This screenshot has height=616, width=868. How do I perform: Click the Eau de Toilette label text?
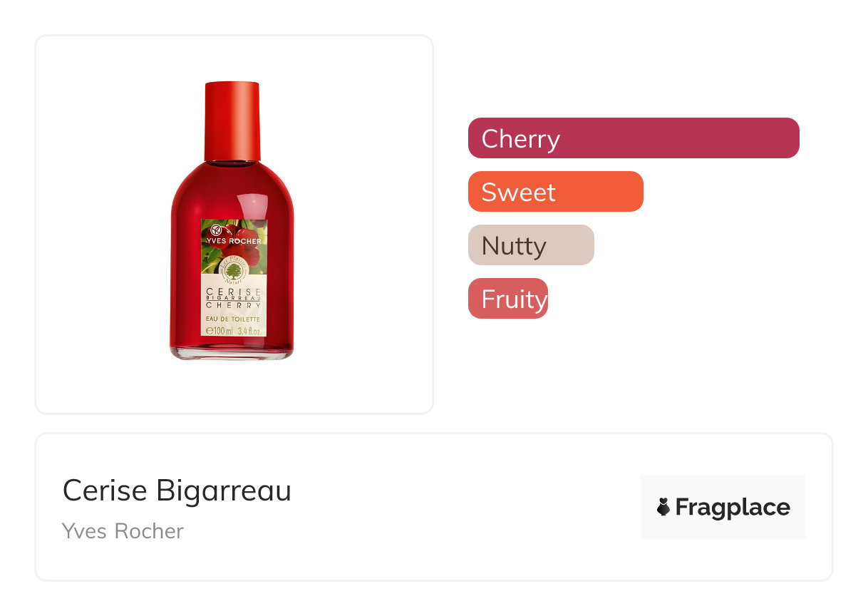point(233,318)
